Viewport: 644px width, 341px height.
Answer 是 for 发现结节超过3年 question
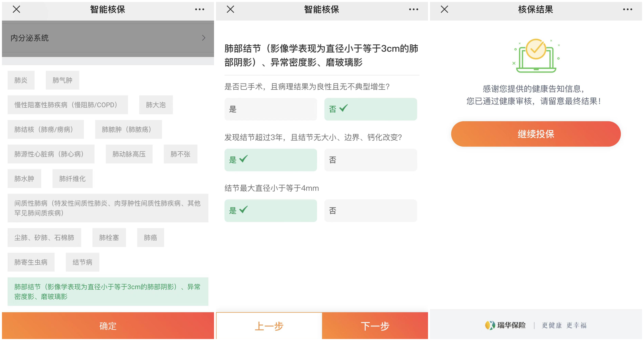pos(271,160)
